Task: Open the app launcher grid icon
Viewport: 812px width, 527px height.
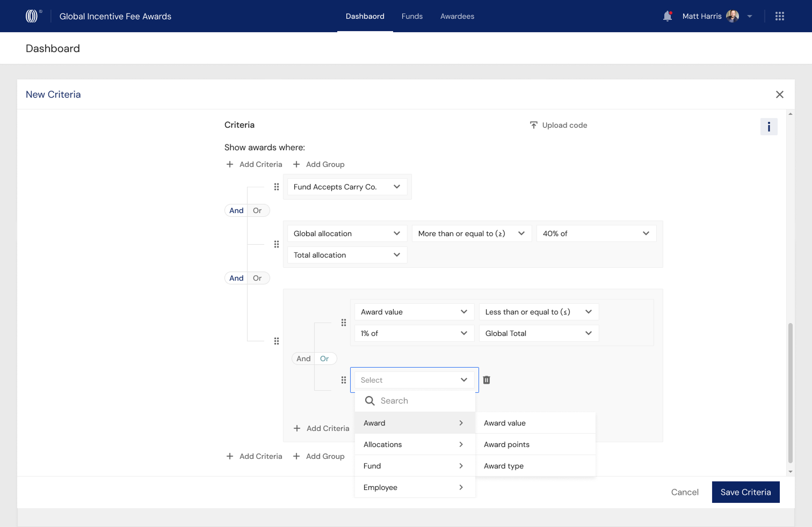Action: click(780, 16)
